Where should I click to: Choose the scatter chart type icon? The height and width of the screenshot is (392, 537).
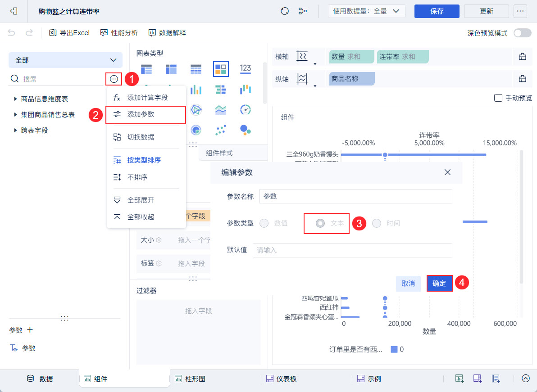(x=221, y=130)
